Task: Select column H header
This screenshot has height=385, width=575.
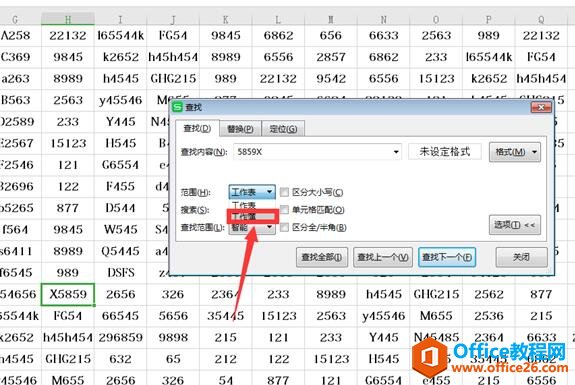Action: click(x=68, y=19)
